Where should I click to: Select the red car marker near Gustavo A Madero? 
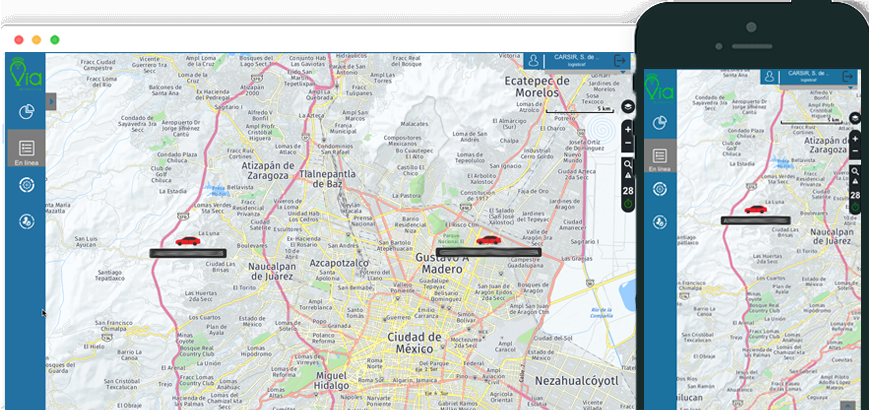coord(488,240)
